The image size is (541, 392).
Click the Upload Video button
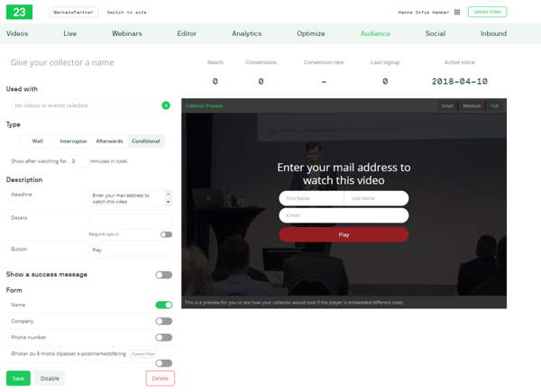pos(487,13)
